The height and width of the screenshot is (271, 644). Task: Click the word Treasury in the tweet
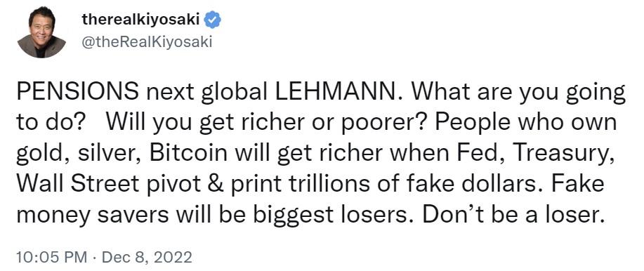564,154
